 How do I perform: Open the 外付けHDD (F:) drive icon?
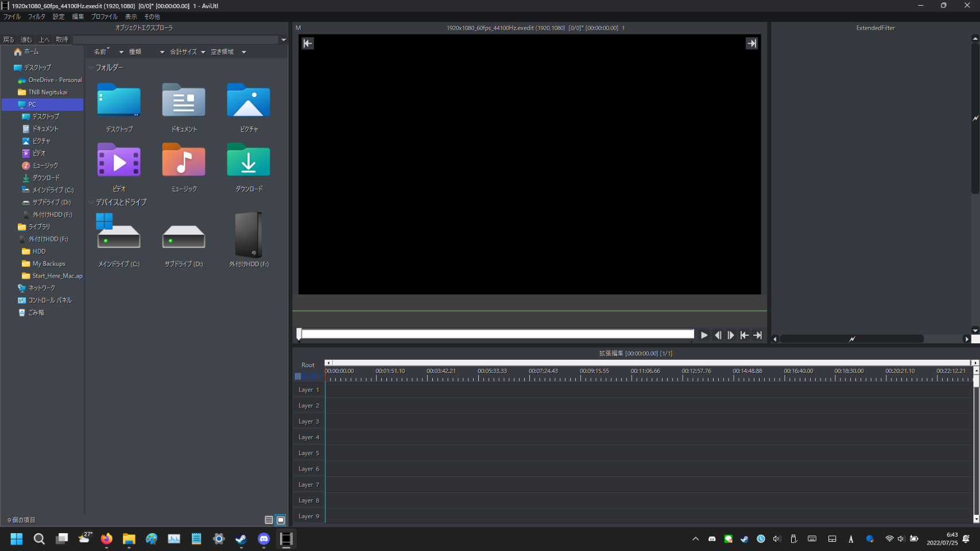[x=249, y=235]
